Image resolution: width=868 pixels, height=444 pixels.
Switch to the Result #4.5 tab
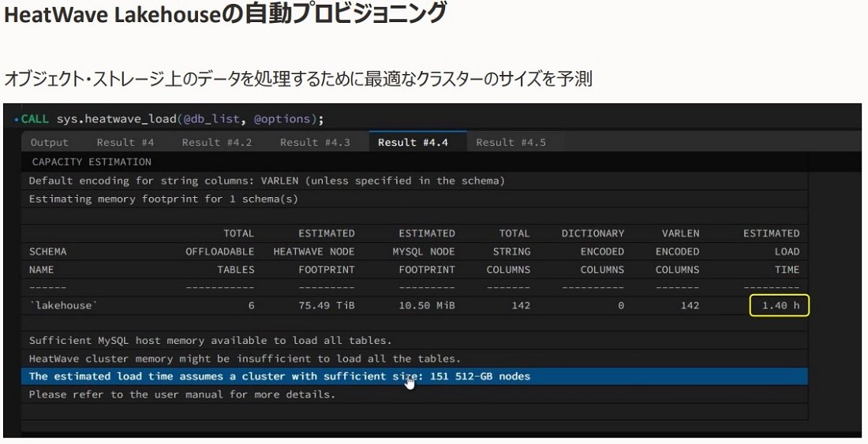pyautogui.click(x=511, y=142)
